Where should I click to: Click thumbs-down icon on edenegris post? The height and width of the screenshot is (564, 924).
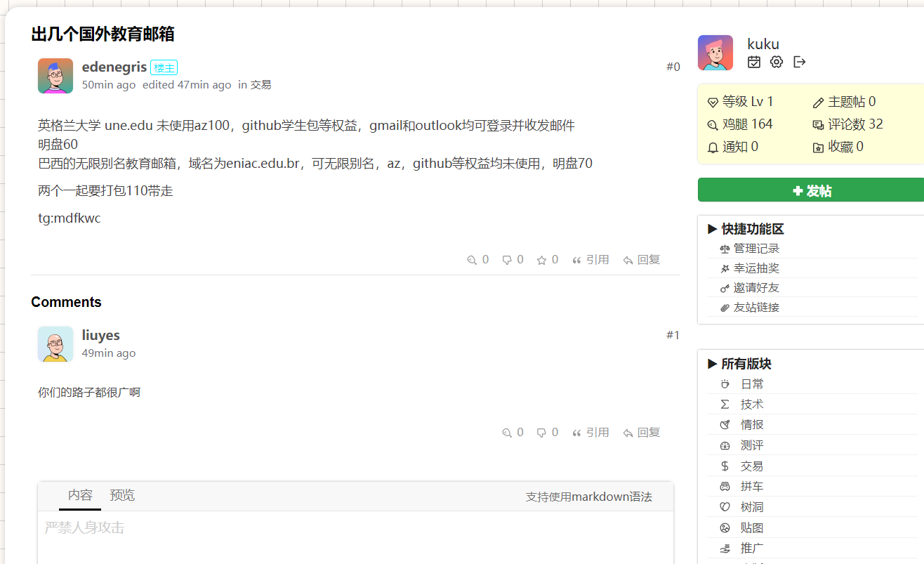point(507,260)
